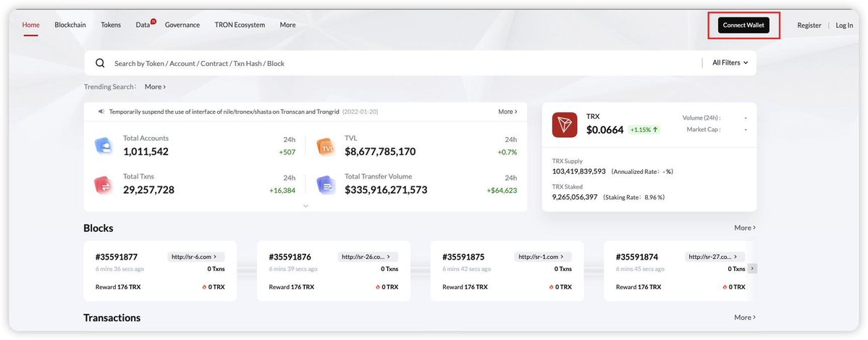Open the Blockchain menu
The width and height of the screenshot is (868, 340).
click(x=70, y=25)
